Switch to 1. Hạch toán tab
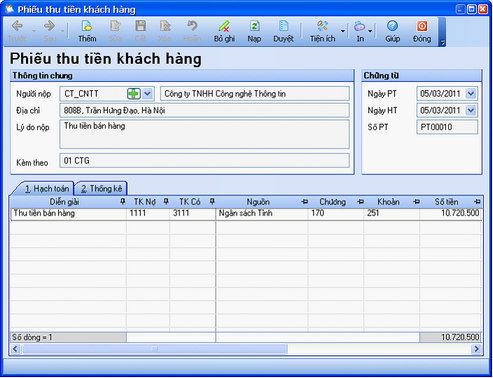493x378 pixels. click(45, 189)
